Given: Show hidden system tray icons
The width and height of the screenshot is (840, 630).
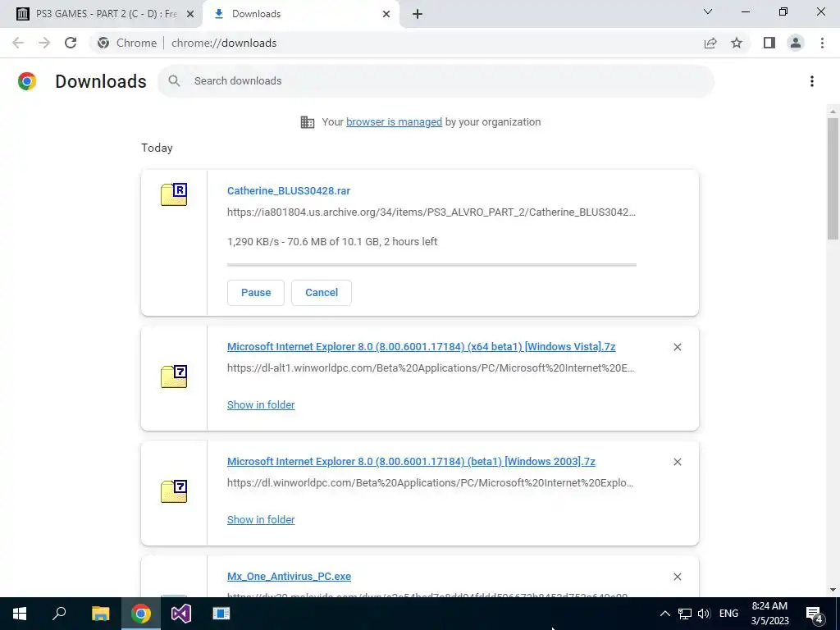Looking at the screenshot, I should (x=664, y=614).
